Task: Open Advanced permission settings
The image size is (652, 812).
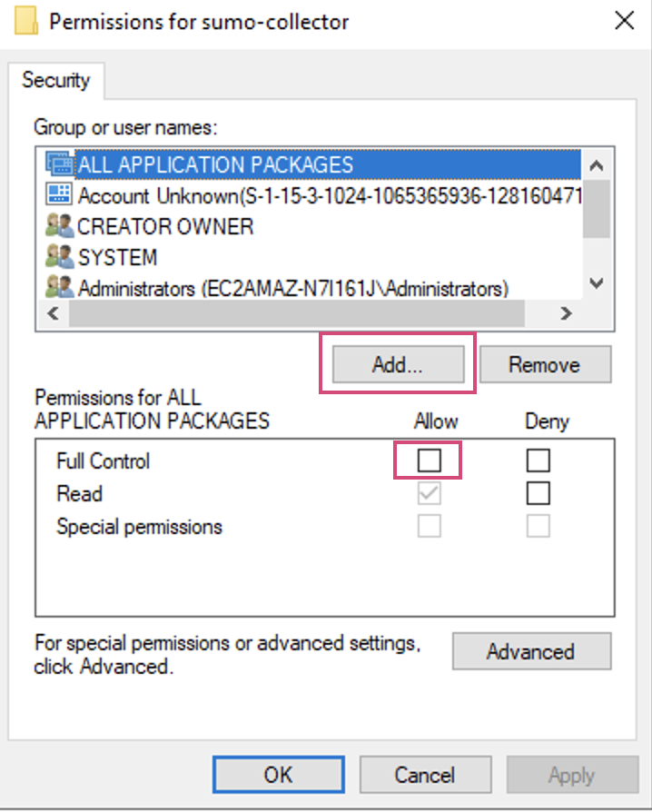Action: point(531,651)
